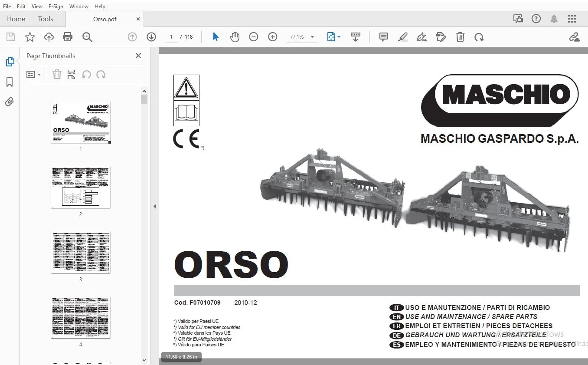Open the fit page options tool
Viewport: 588px width, 365px height.
[x=333, y=37]
